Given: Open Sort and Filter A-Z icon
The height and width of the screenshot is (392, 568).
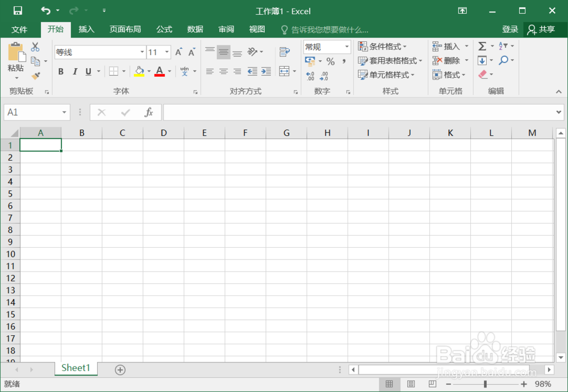Looking at the screenshot, I should 503,46.
